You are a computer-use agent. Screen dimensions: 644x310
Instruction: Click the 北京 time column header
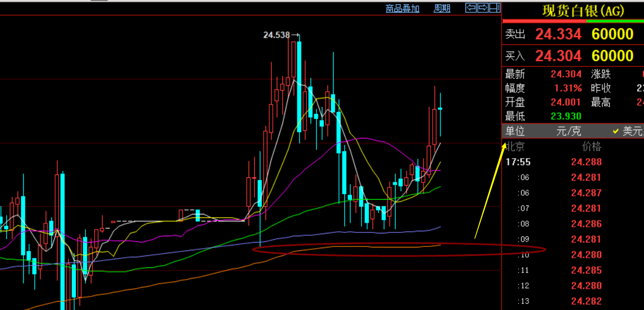pyautogui.click(x=515, y=147)
